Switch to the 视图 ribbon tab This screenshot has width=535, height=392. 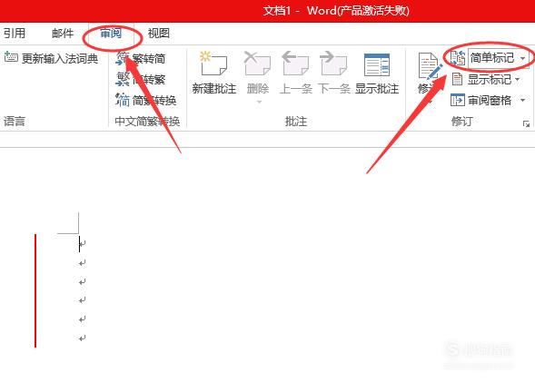tap(159, 33)
